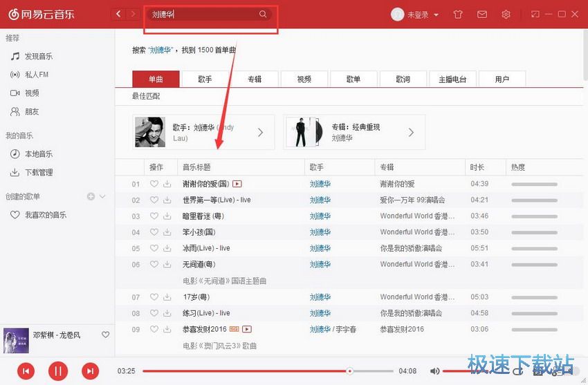Screen dimensions: 588x385
Task: Skip to the next track
Action: click(91, 371)
